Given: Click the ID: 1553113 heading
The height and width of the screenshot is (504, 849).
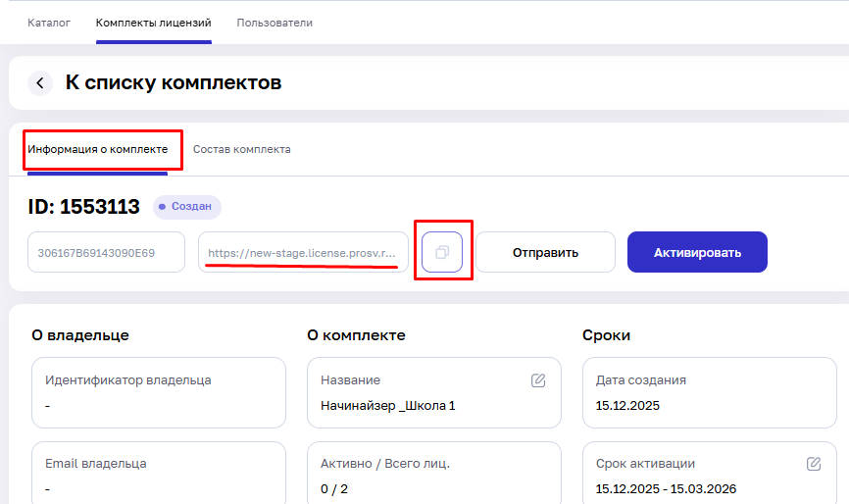Looking at the screenshot, I should point(84,207).
